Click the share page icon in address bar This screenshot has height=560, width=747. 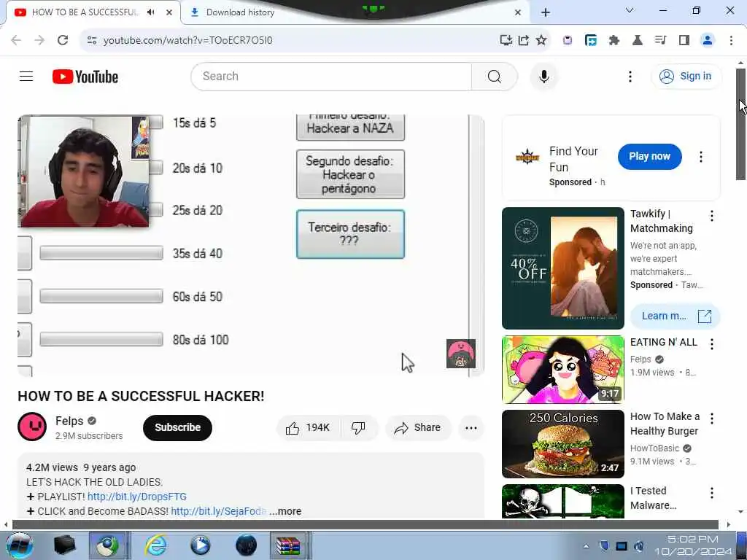(524, 40)
